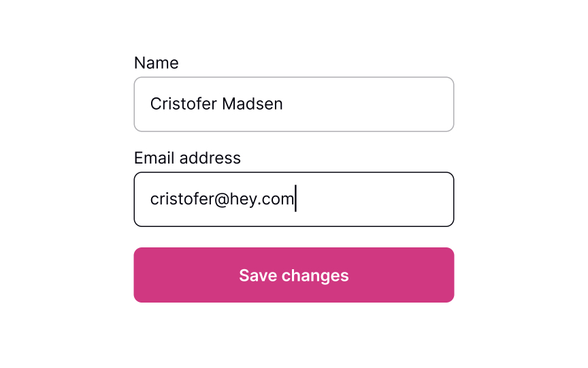588x368 pixels.
Task: Focus the Name input field
Action: [294, 104]
